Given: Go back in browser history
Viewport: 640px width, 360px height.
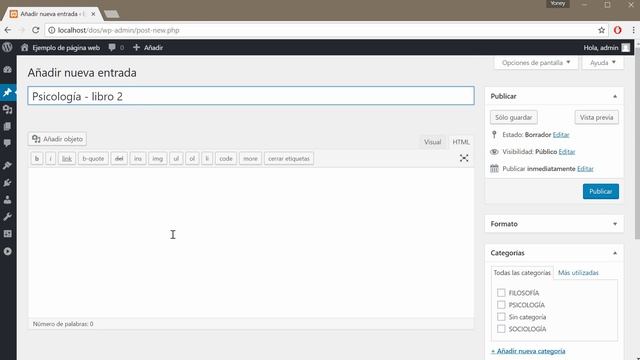Looking at the screenshot, I should 8,30.
